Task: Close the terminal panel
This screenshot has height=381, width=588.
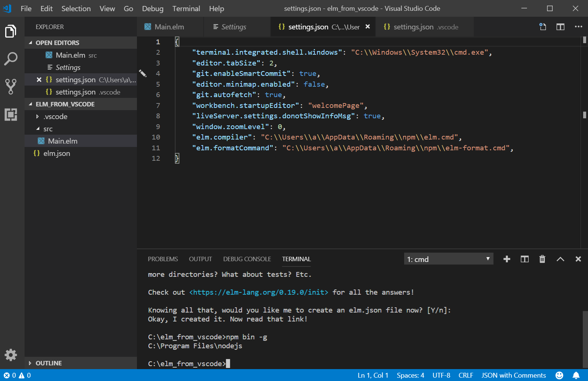Action: point(578,259)
